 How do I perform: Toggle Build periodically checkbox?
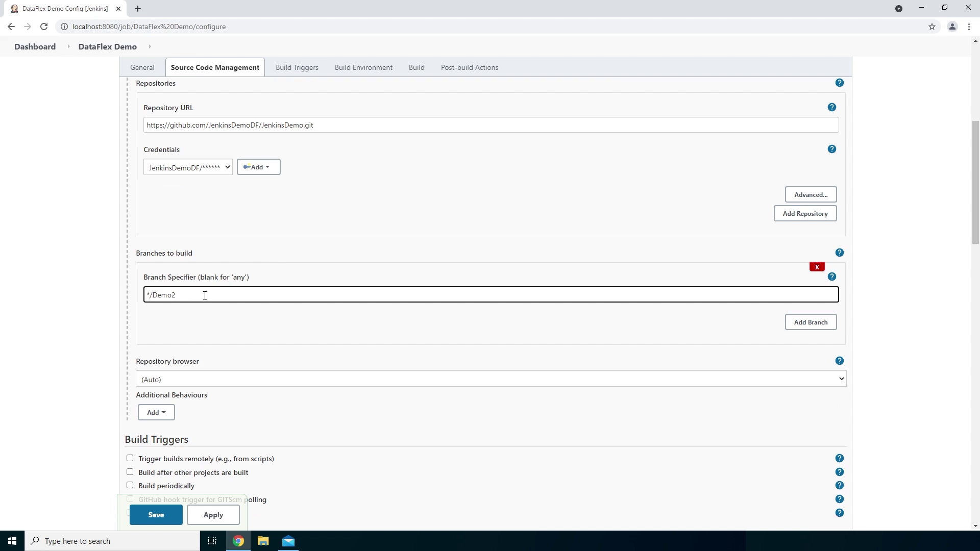(x=130, y=485)
